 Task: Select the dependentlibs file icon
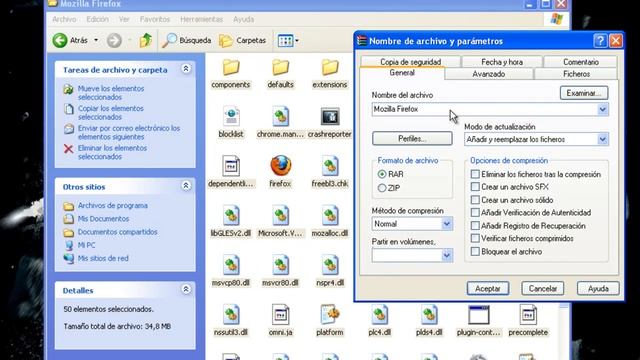click(231, 167)
